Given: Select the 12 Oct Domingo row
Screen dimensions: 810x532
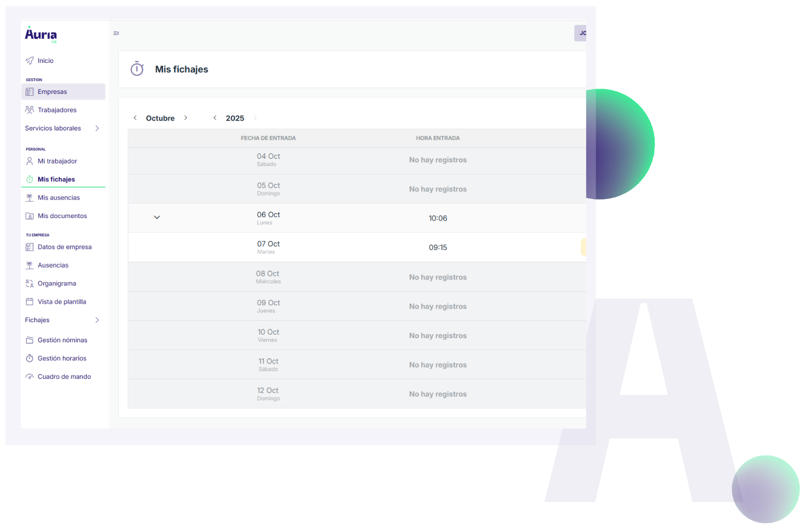Looking at the screenshot, I should click(357, 394).
